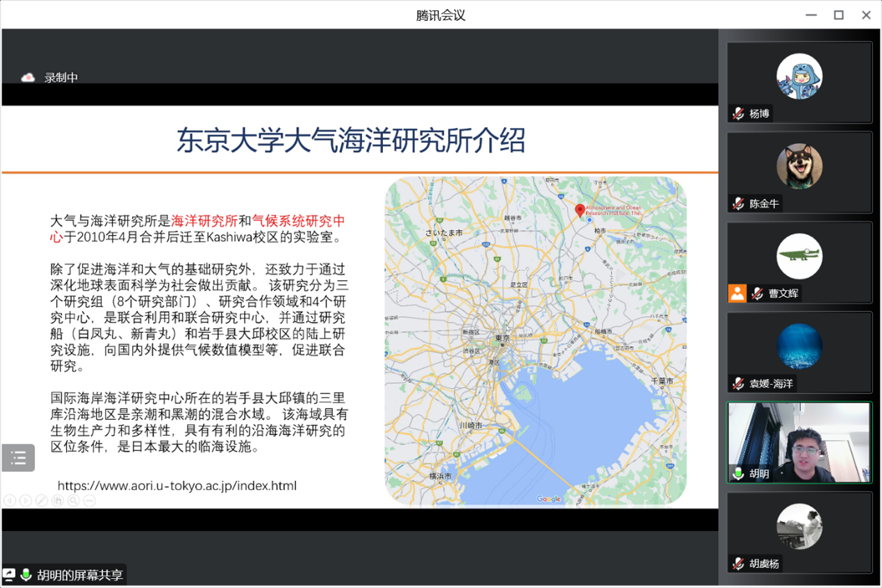This screenshot has height=588, width=882.
Task: Click the 胡明的屏幕共享 label
Action: click(80, 575)
